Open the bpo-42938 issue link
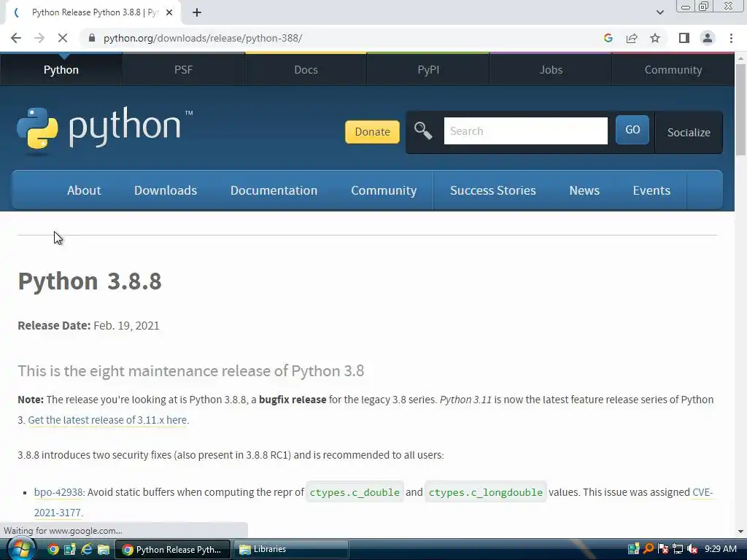 (x=58, y=492)
